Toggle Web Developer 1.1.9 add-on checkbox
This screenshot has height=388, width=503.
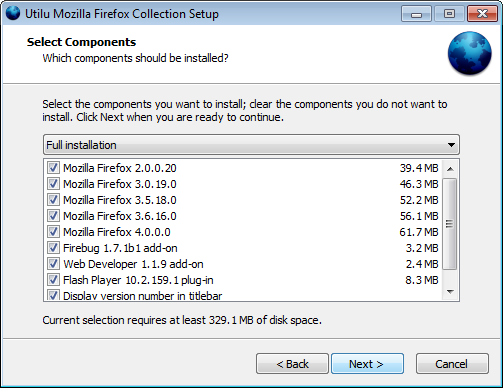[53, 264]
